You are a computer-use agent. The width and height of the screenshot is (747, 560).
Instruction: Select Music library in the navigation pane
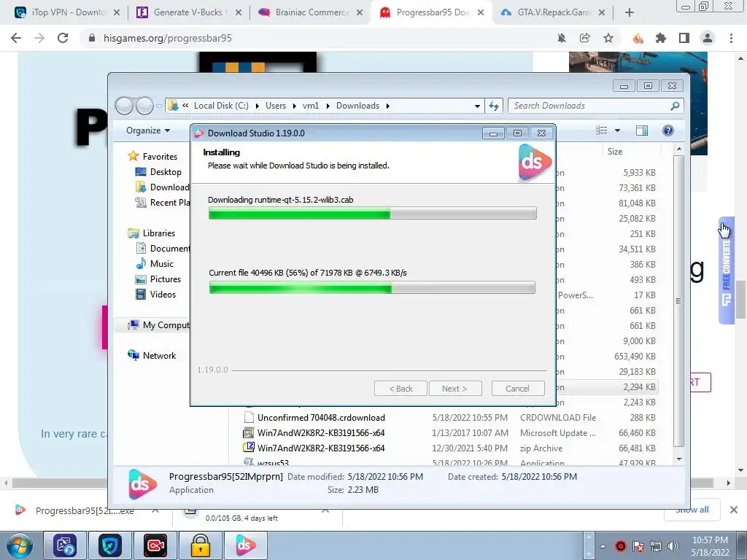161,263
